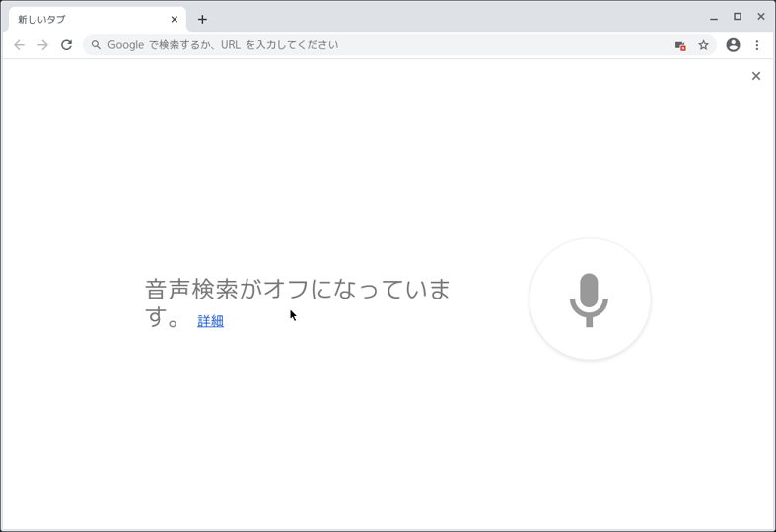Go back using the back arrow

point(19,45)
